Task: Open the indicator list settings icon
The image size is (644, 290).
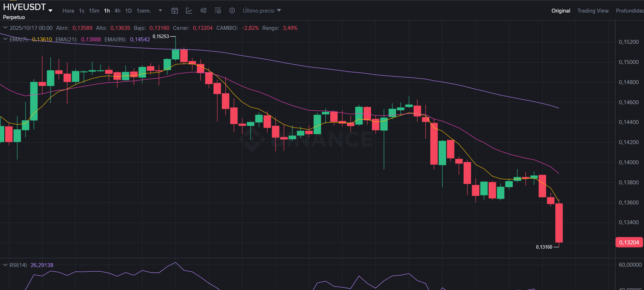Action: tap(218, 11)
